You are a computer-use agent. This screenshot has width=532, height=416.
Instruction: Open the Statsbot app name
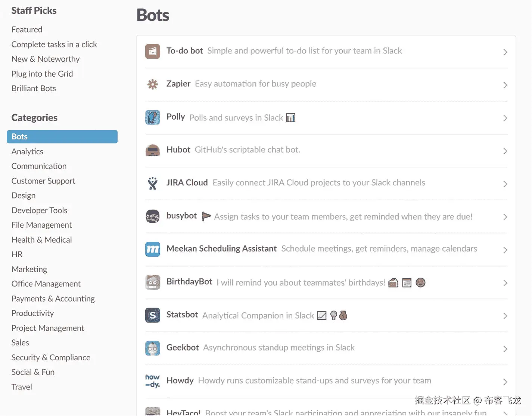pos(182,314)
